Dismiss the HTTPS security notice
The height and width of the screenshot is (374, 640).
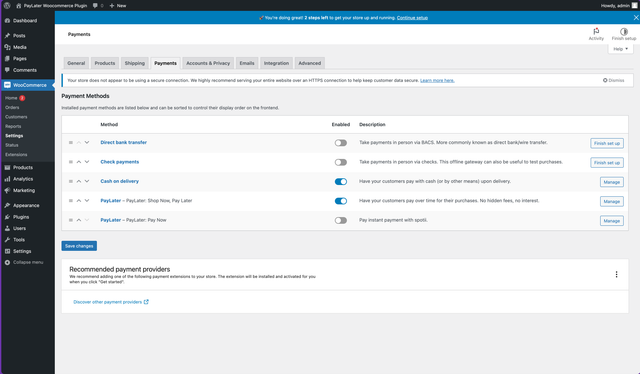tap(613, 80)
